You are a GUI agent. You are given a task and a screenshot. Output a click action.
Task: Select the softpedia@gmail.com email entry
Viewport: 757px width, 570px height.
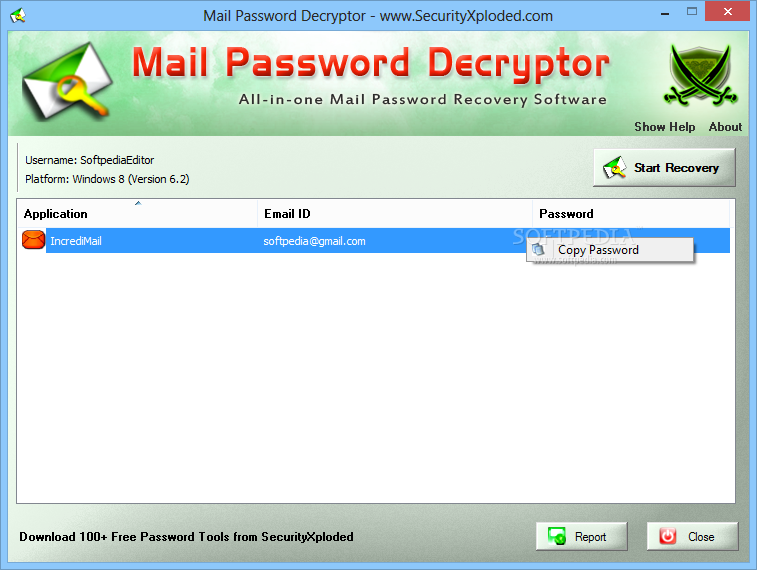click(314, 241)
